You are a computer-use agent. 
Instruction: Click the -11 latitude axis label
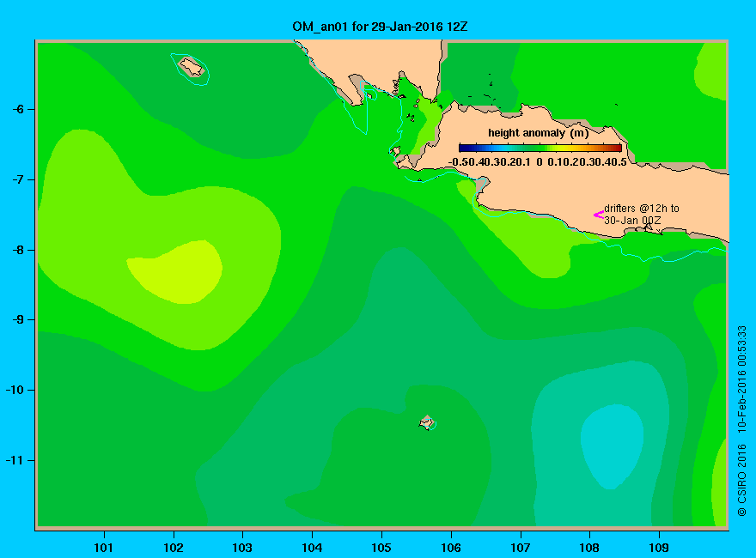pos(15,460)
